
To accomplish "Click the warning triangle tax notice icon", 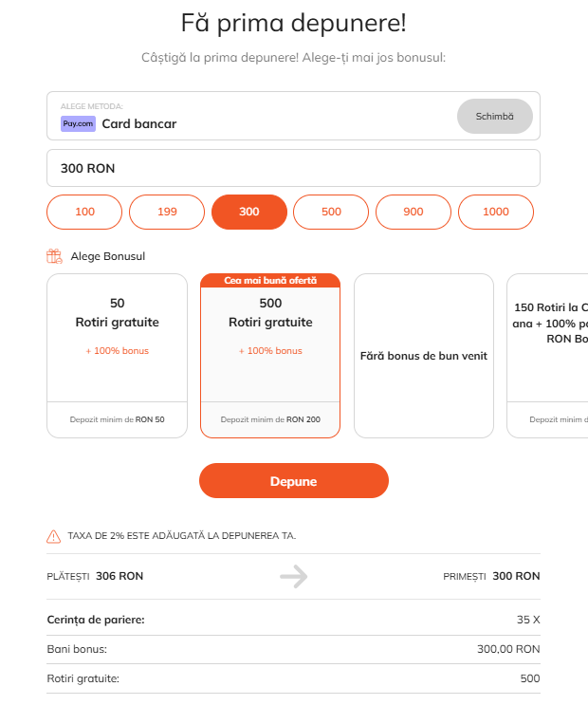I will (54, 536).
